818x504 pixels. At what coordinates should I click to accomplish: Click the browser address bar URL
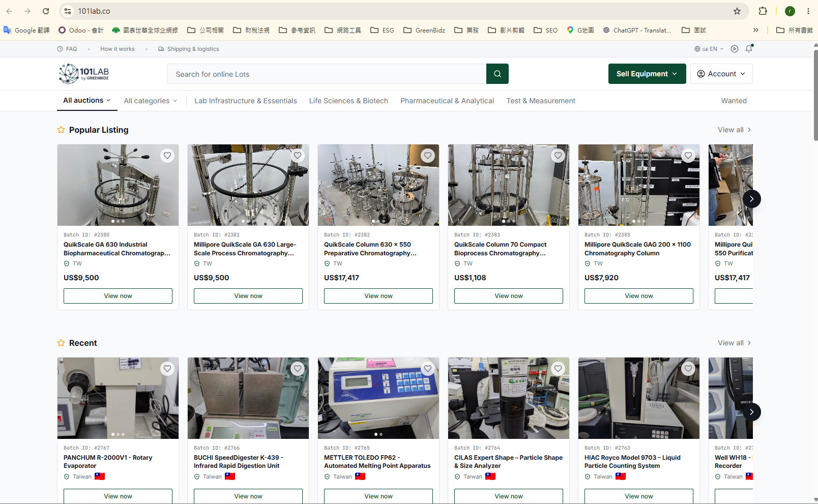pyautogui.click(x=94, y=11)
